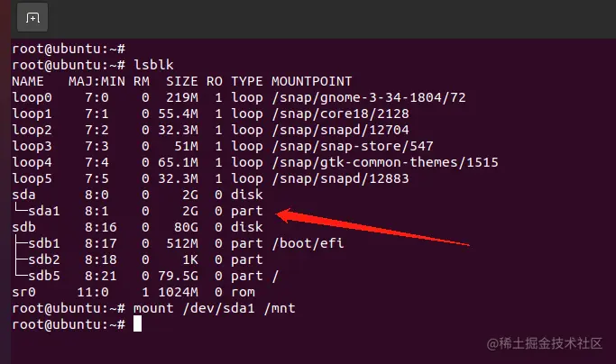Click the red arrow annotation head
This screenshot has height=364, width=616.
284,214
